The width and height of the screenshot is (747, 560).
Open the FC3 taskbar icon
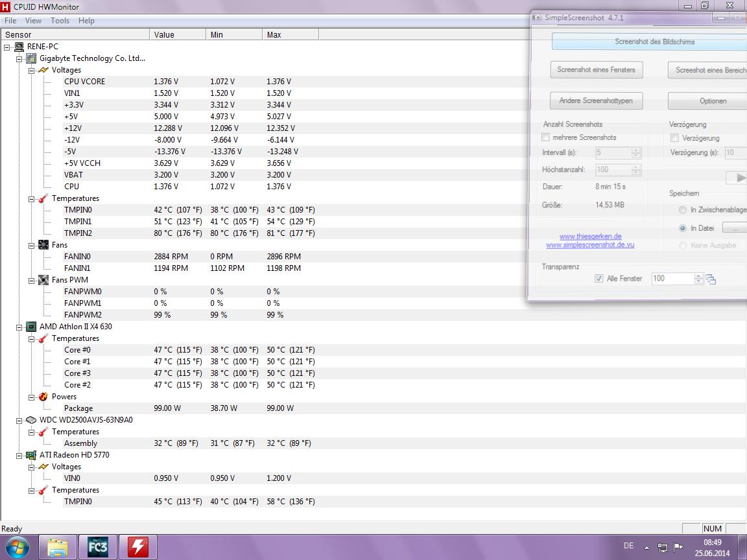(98, 547)
